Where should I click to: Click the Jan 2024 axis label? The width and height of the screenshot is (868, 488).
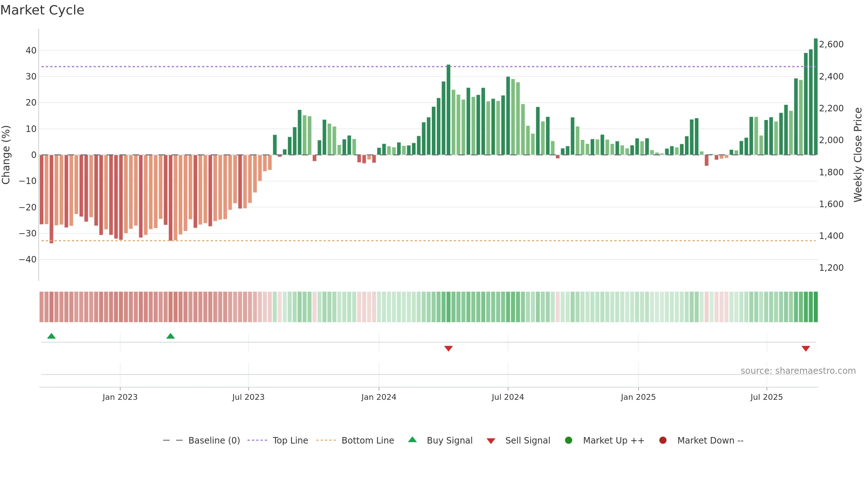tap(379, 397)
